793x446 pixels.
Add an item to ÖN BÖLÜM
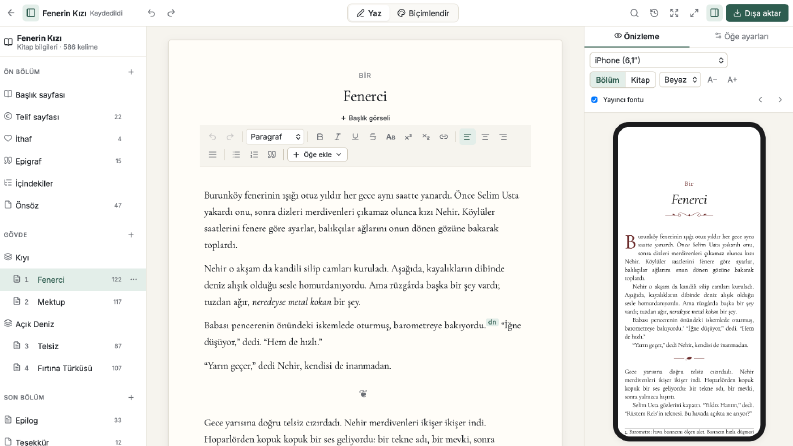(131, 72)
